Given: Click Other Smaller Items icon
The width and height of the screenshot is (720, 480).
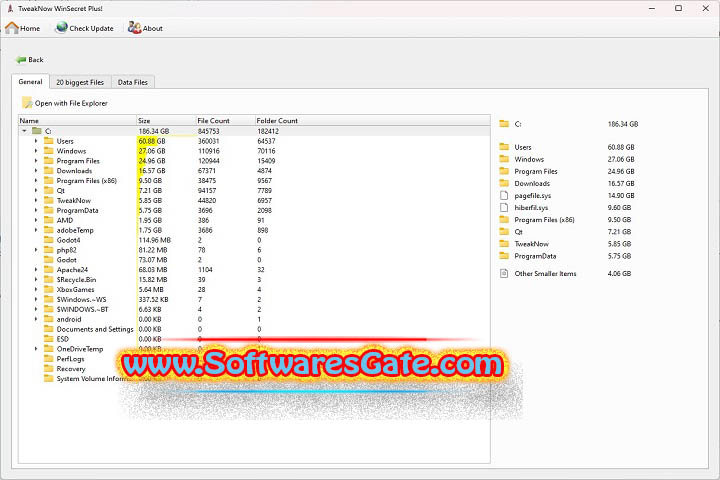Looking at the screenshot, I should (x=504, y=273).
